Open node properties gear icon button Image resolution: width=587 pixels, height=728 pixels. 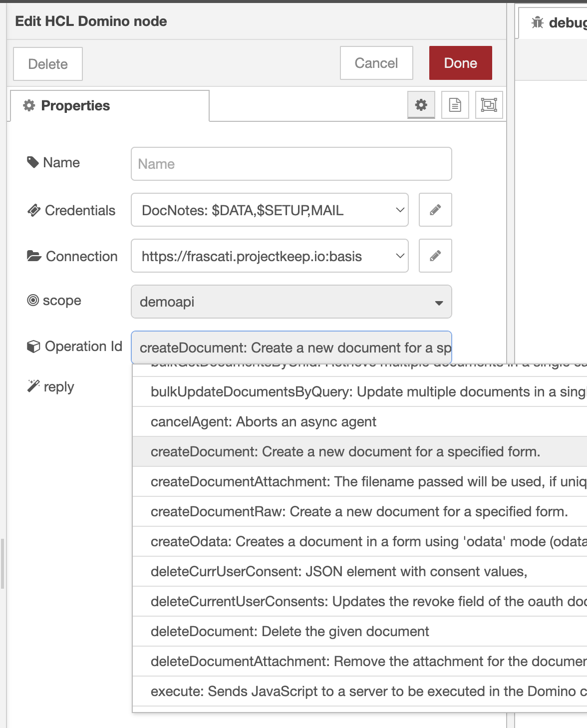tap(421, 105)
